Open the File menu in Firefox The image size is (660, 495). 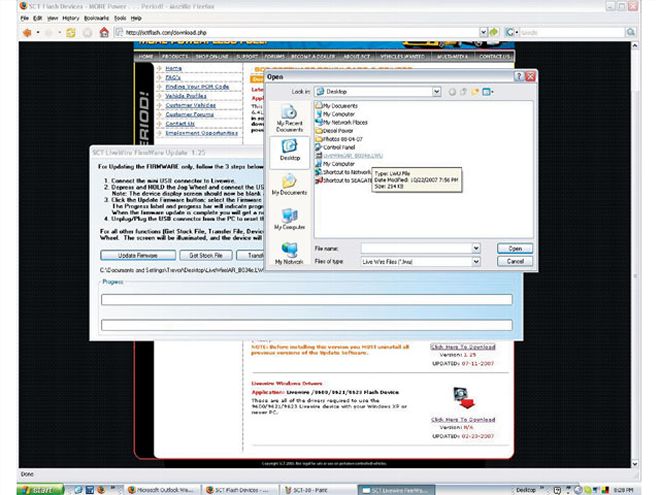(24, 18)
